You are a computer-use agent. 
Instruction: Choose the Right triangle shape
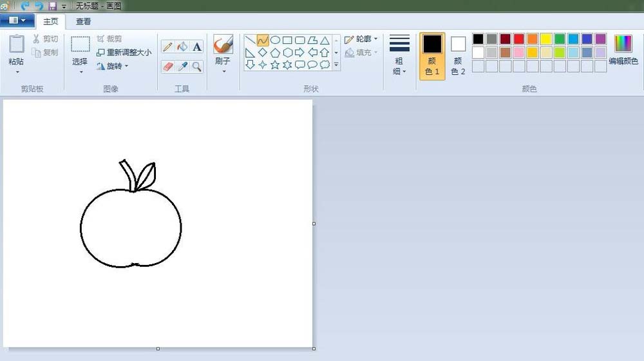pyautogui.click(x=250, y=53)
